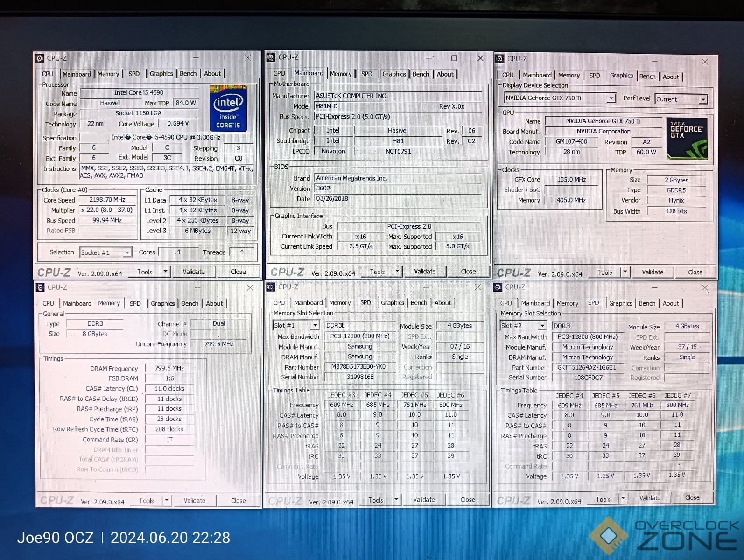
Task: Click Validate in Slot #2 SPD window
Action: click(650, 498)
